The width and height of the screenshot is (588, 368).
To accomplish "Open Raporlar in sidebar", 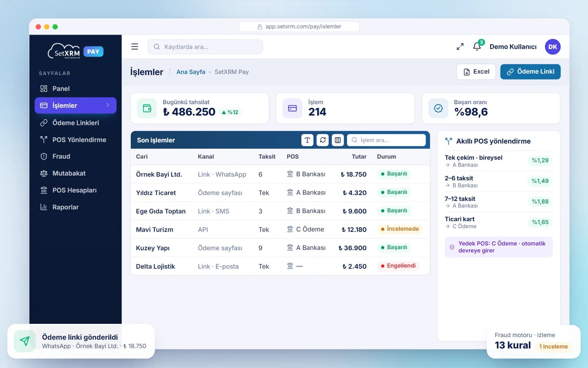I will (x=75, y=207).
